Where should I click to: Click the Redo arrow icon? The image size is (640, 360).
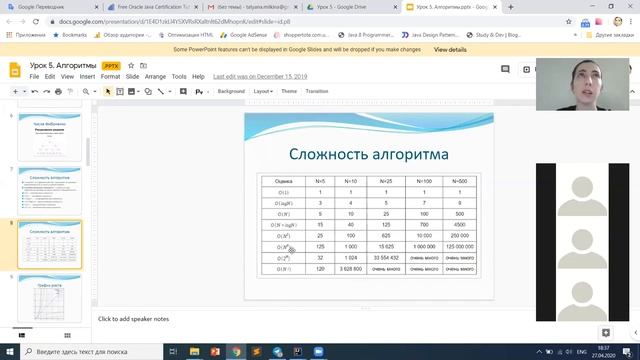pos(47,91)
